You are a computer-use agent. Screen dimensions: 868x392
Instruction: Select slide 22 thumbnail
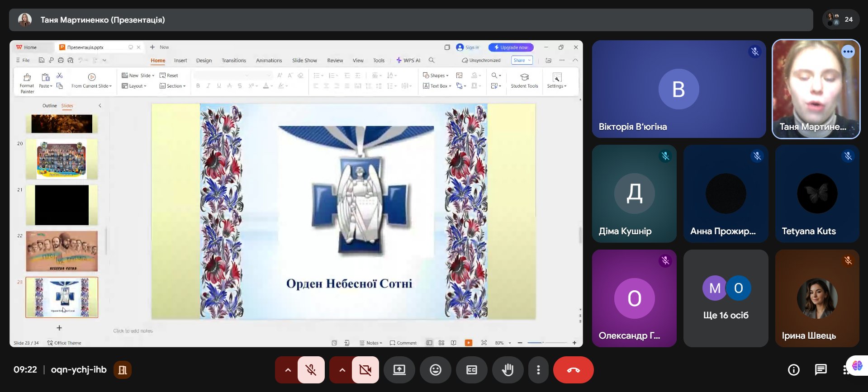click(62, 251)
